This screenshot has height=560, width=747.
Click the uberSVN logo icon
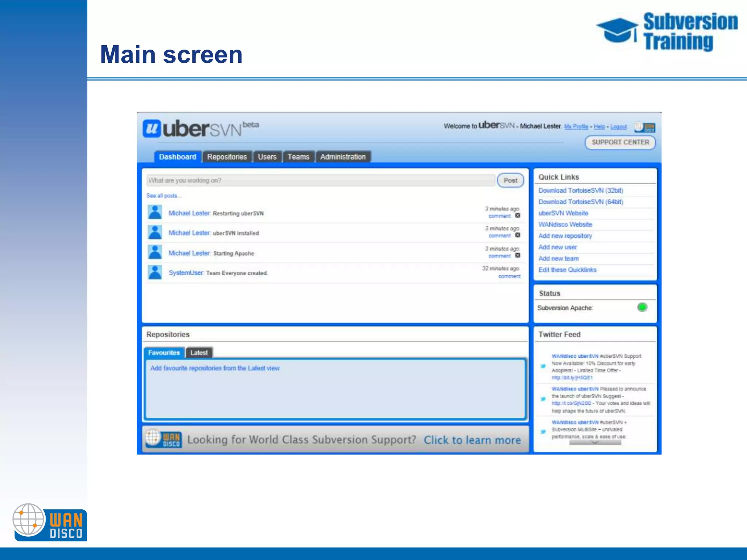pos(152,128)
